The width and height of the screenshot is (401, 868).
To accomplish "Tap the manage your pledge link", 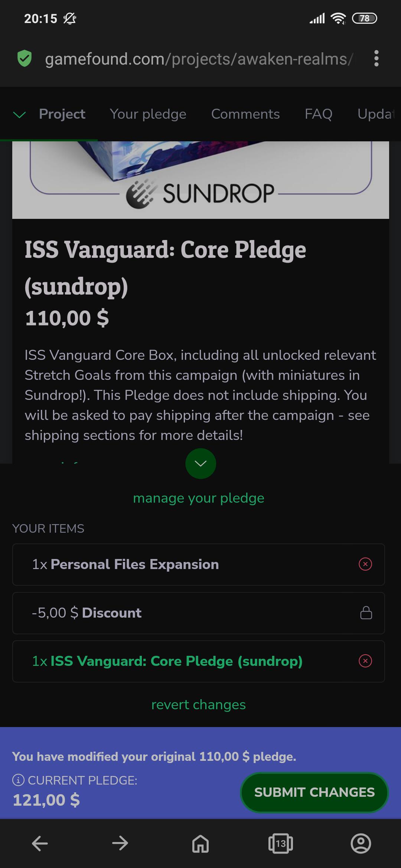I will pyautogui.click(x=199, y=498).
